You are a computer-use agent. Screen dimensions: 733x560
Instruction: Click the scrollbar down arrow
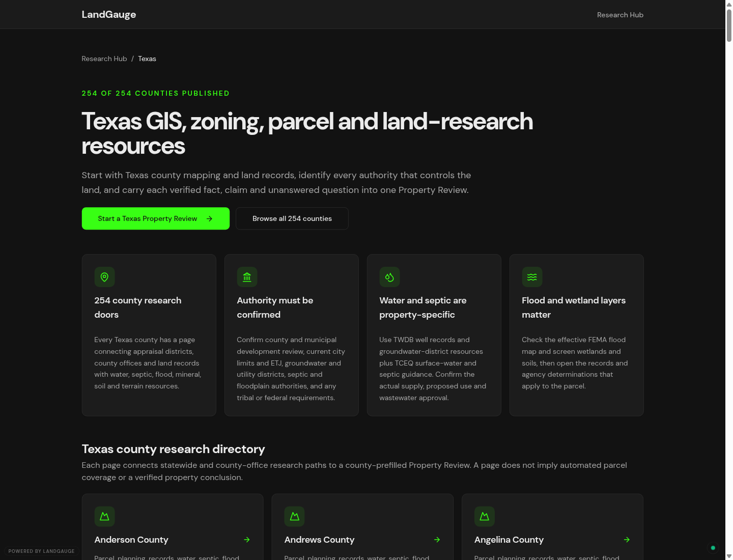pyautogui.click(x=729, y=556)
